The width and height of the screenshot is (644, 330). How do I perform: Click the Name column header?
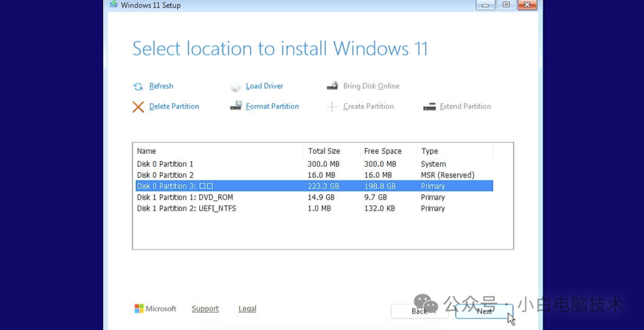[x=218, y=151]
